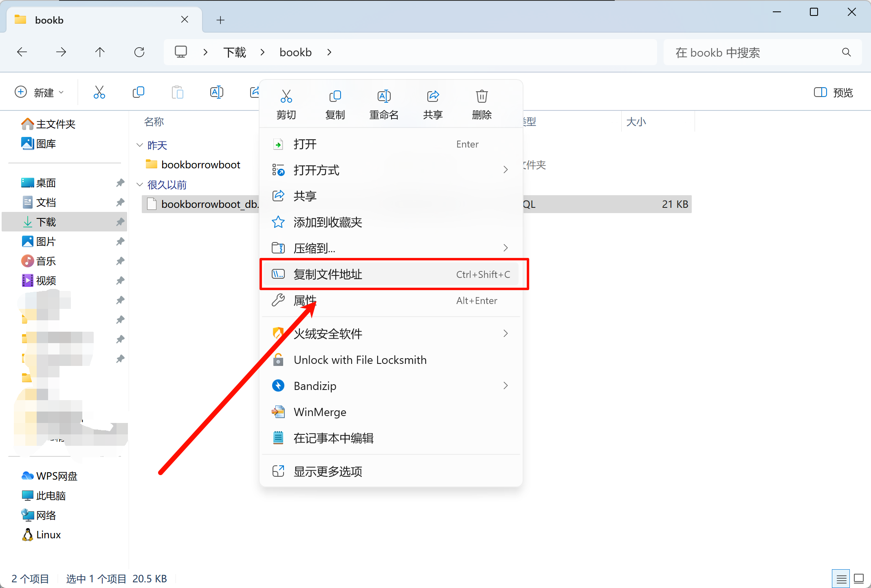Image resolution: width=871 pixels, height=588 pixels.
Task: Click the toolbar Copy icon
Action: click(139, 92)
